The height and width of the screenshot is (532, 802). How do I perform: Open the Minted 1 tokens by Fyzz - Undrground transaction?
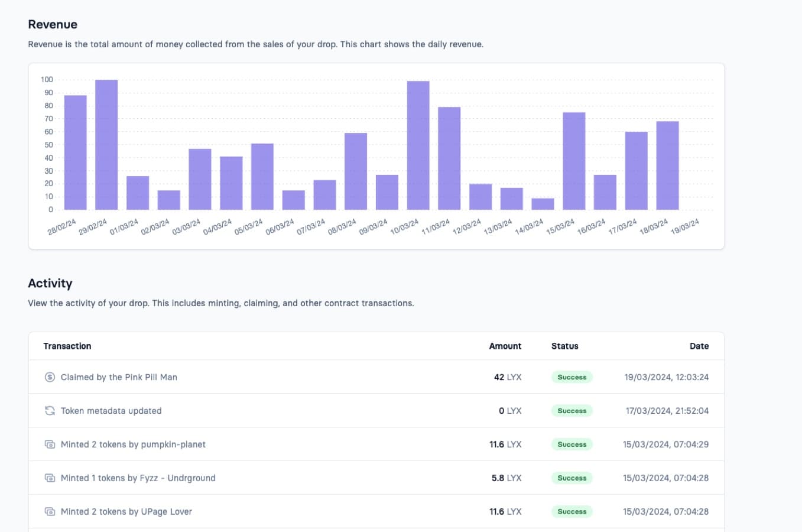tap(138, 478)
